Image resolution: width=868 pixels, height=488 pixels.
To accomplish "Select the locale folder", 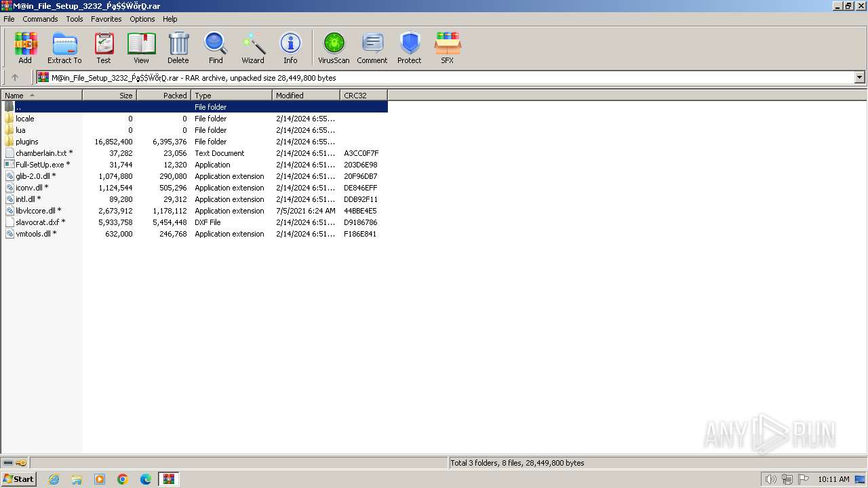I will coord(25,119).
